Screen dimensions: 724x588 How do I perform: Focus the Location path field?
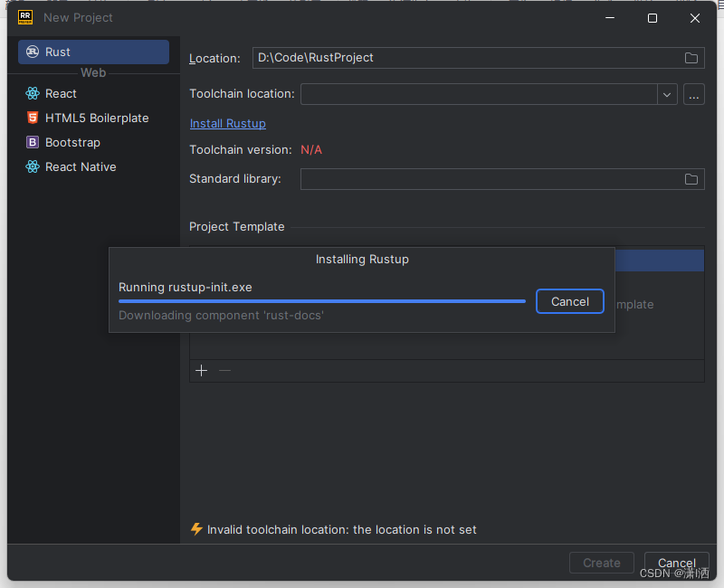[479, 58]
